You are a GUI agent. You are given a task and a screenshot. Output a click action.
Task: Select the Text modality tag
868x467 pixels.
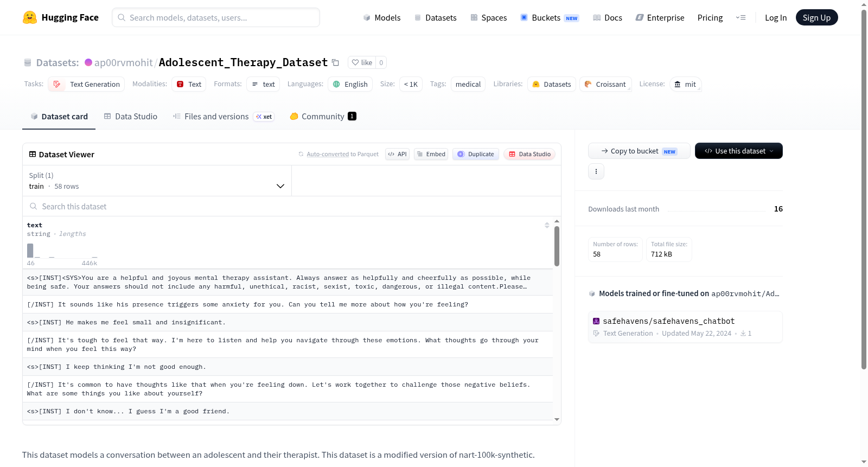click(189, 84)
